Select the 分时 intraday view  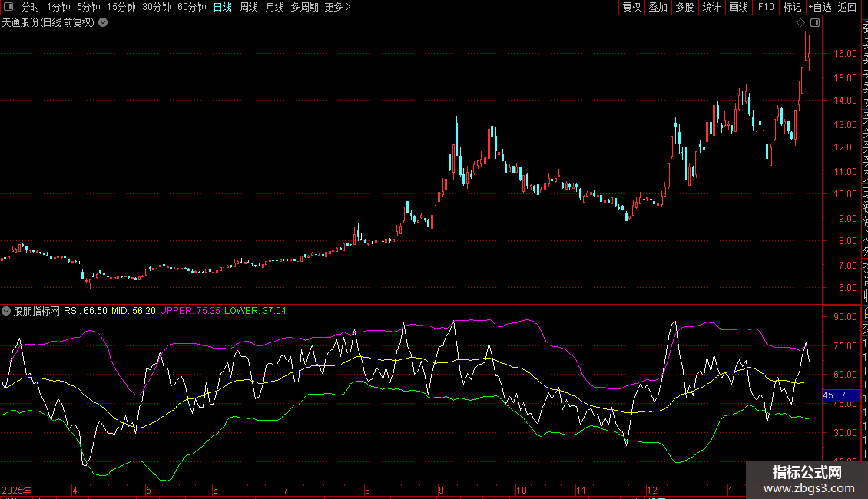click(30, 7)
